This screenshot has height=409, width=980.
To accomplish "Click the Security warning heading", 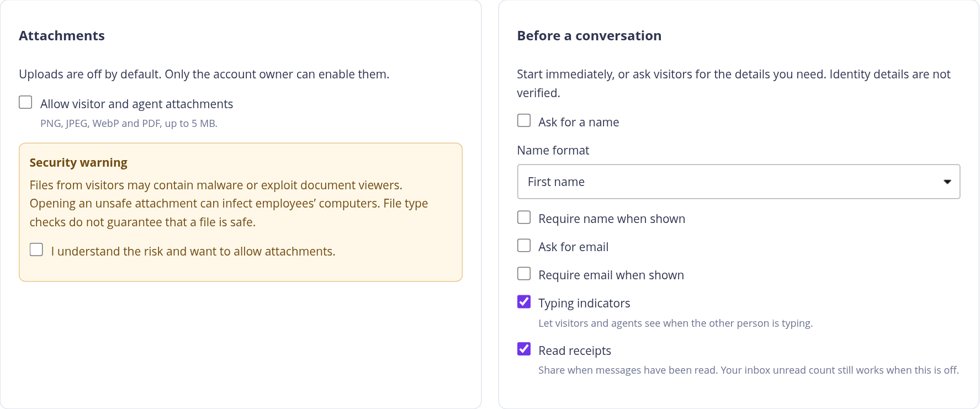I will (x=78, y=162).
